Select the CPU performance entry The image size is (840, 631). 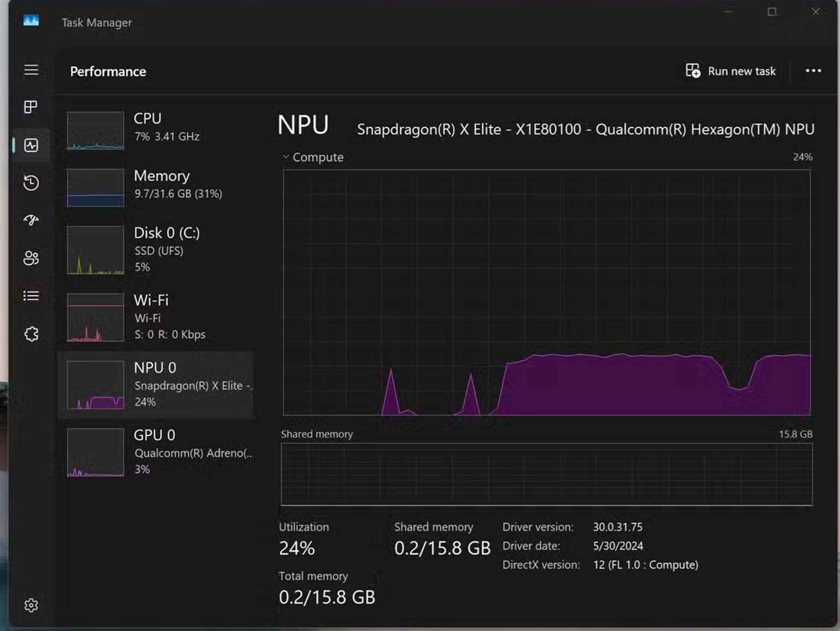point(156,131)
